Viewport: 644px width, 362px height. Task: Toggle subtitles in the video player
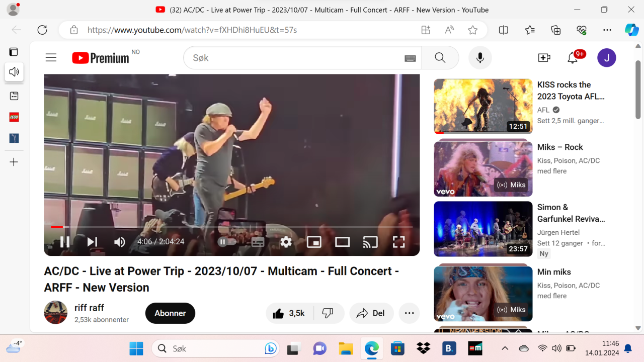point(258,242)
